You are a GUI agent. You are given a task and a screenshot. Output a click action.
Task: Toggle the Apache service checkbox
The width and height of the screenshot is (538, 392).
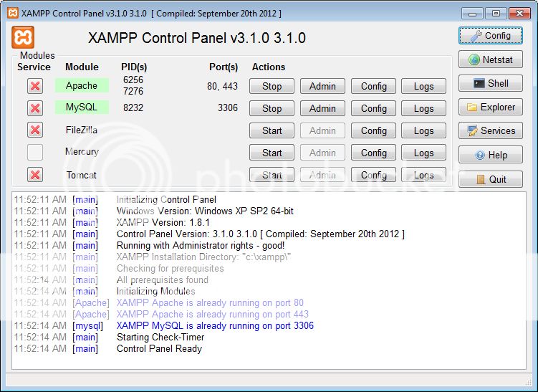click(35, 86)
